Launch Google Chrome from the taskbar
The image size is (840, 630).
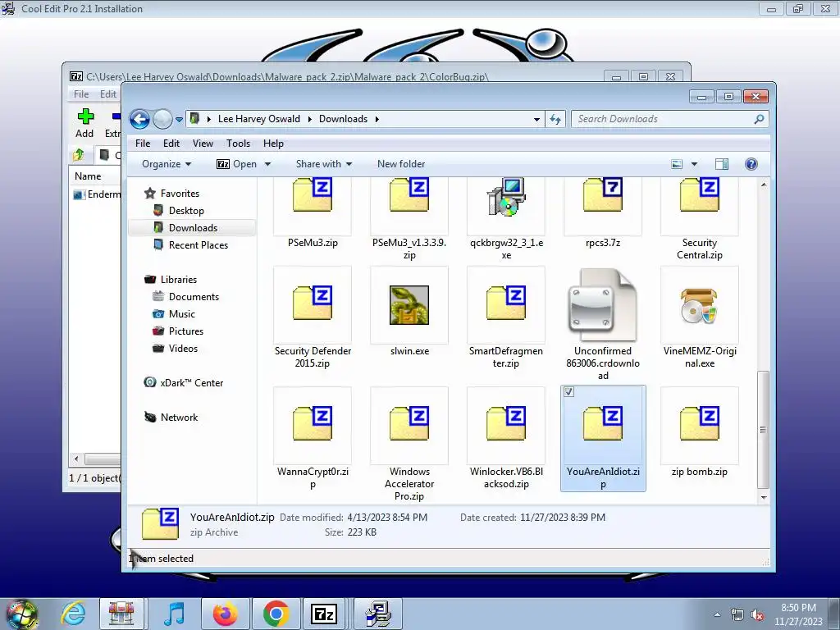(276, 614)
